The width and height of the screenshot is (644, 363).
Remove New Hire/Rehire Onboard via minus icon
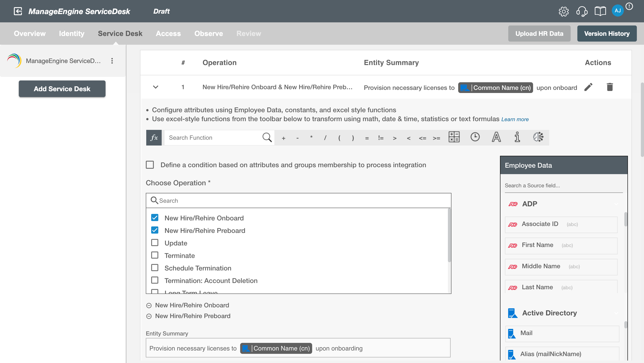[149, 306]
